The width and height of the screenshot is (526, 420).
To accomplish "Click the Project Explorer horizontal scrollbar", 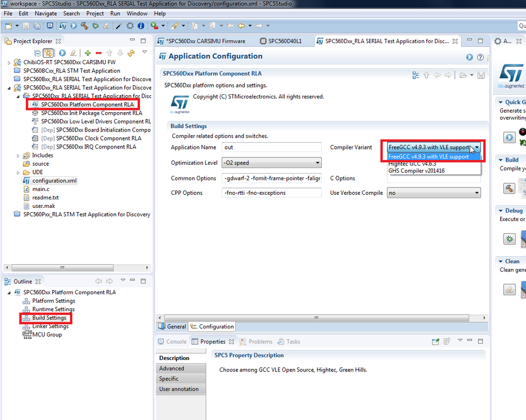I will tap(63, 268).
